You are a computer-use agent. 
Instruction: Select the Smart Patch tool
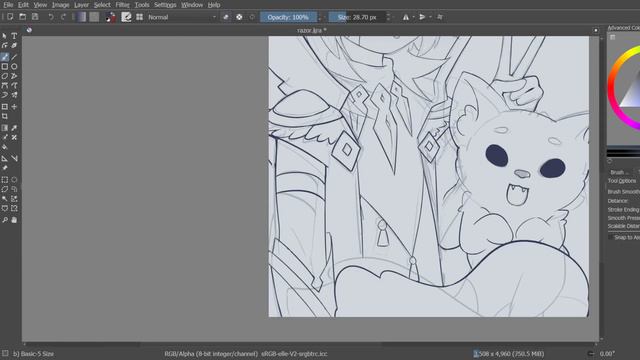(x=14, y=137)
